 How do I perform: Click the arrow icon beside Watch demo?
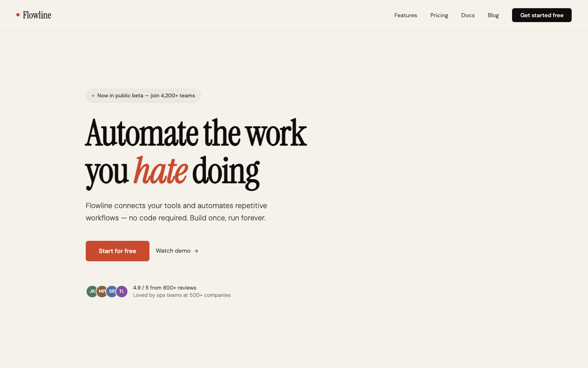coord(196,251)
